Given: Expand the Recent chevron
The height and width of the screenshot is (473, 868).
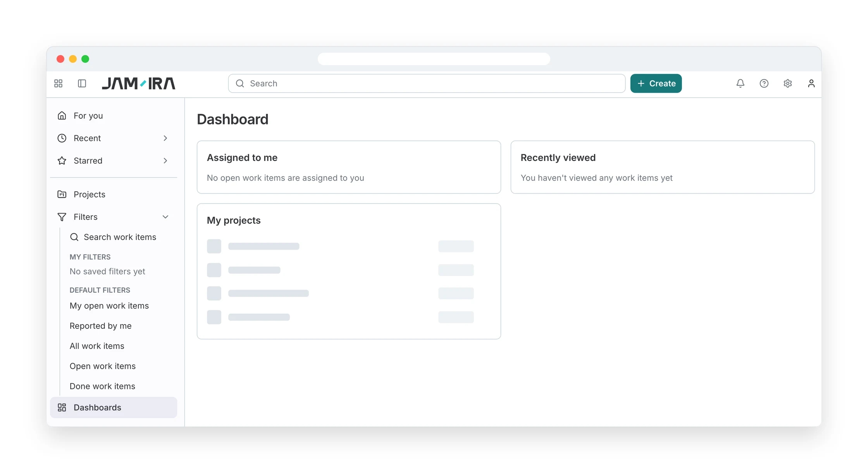Looking at the screenshot, I should [165, 138].
